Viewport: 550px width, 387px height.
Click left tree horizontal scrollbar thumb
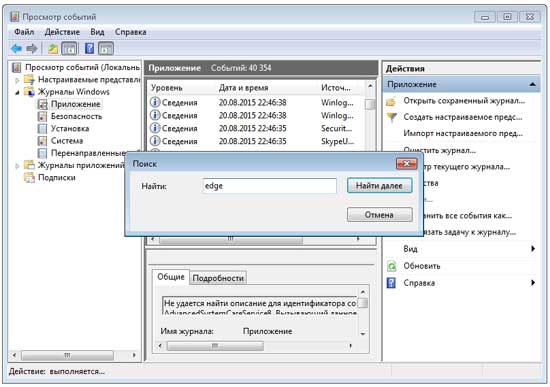tap(67, 355)
